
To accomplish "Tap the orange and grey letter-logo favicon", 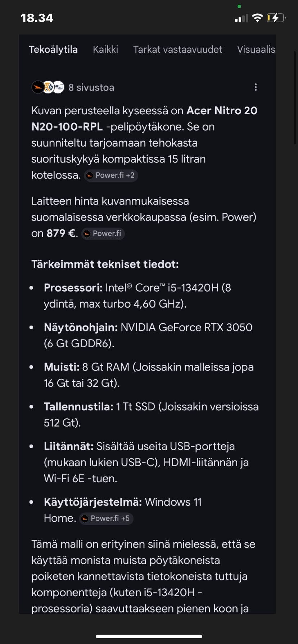I will [48, 87].
